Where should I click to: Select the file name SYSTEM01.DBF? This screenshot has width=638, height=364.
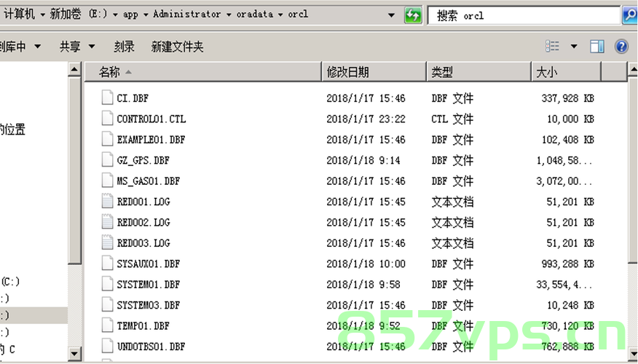tap(148, 285)
